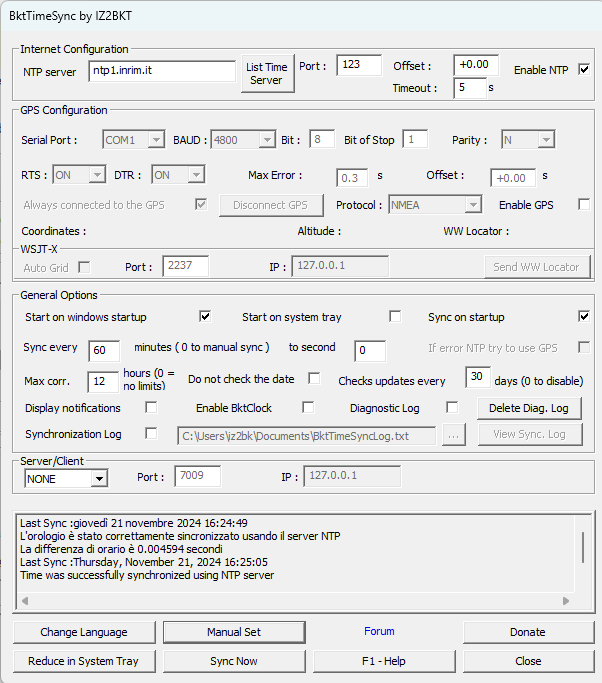This screenshot has width=602, height=683.
Task: Click the Max corr. hours field
Action: (x=103, y=382)
